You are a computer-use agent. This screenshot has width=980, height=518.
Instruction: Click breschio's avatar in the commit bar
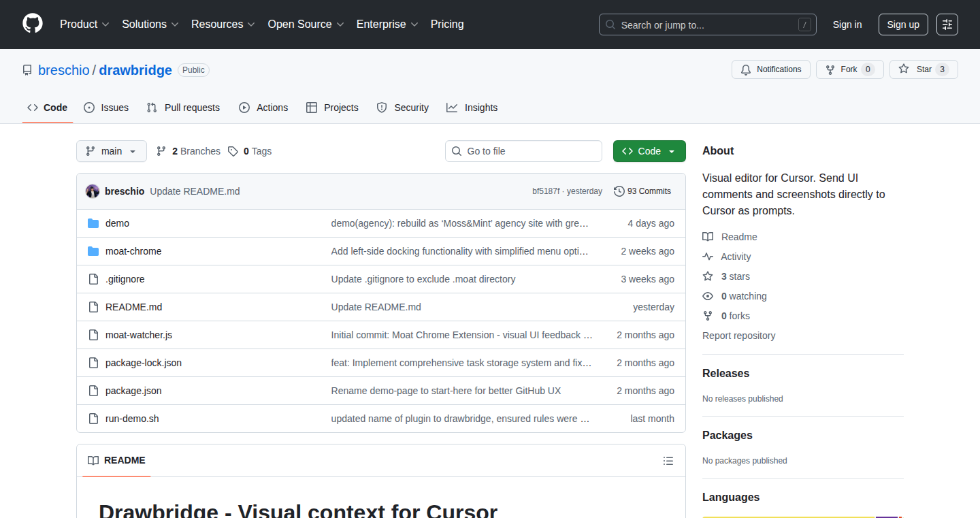[93, 191]
